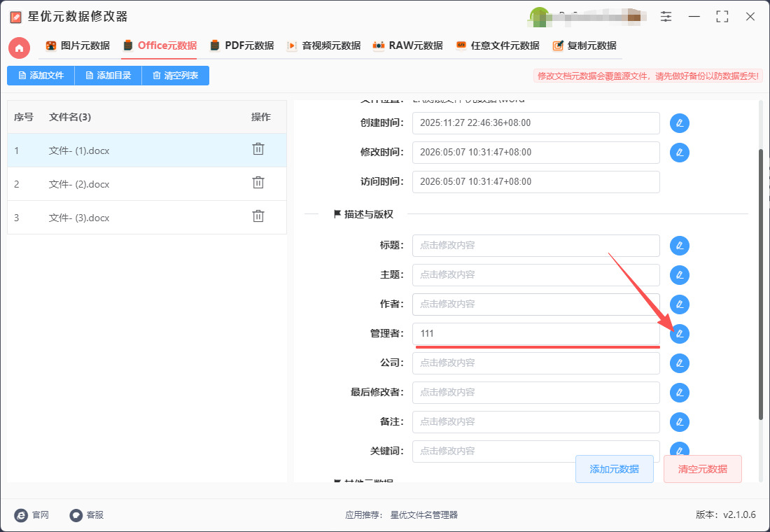This screenshot has height=532, width=770.
Task: Click the 管理者 field containing 111
Action: pos(535,333)
